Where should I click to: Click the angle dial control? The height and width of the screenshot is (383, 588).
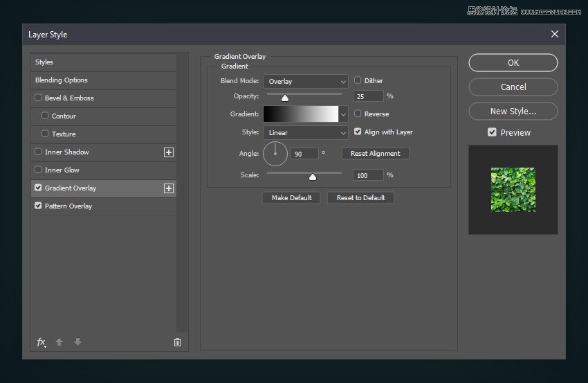275,153
